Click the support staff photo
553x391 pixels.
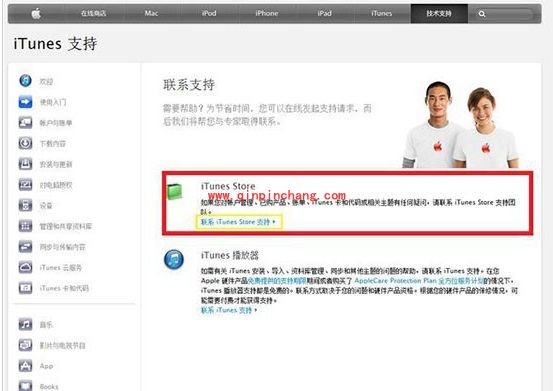(x=461, y=124)
